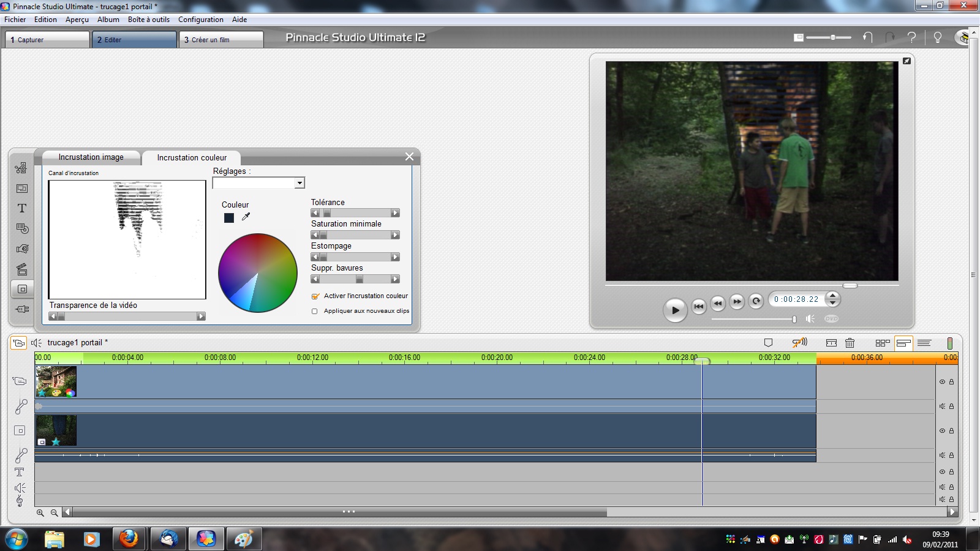Viewport: 980px width, 551px height.
Task: Switch to storyboard view
Action: (x=883, y=343)
